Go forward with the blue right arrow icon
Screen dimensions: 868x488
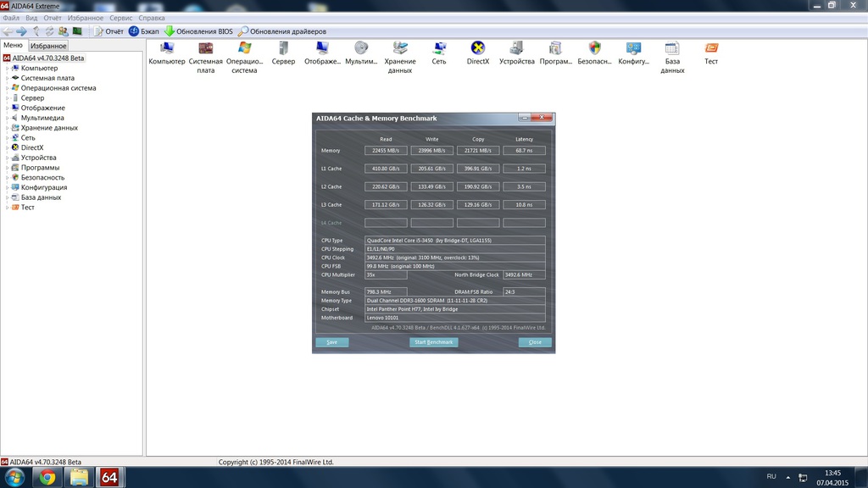point(21,31)
